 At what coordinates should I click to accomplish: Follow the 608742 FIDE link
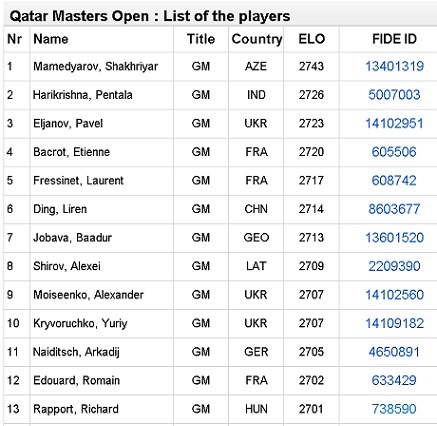click(394, 180)
